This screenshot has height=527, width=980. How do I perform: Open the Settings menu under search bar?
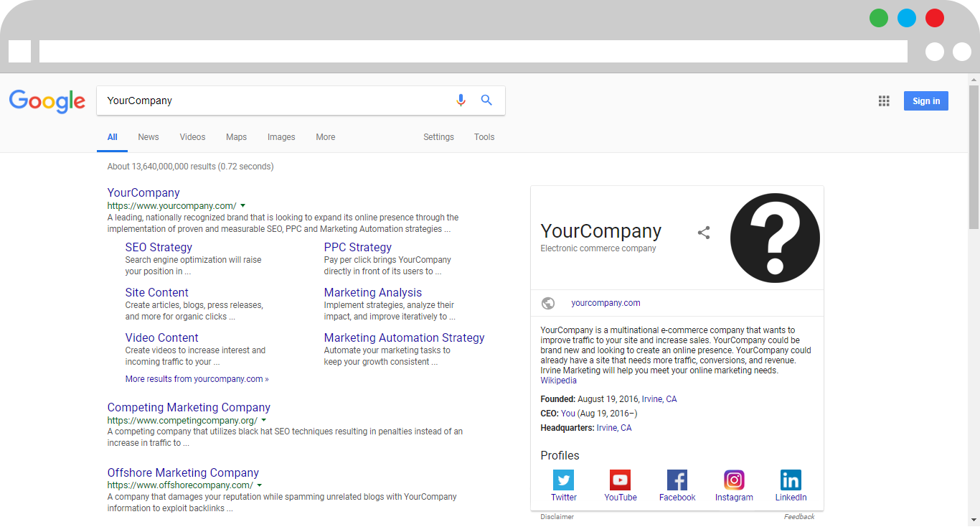(x=438, y=137)
